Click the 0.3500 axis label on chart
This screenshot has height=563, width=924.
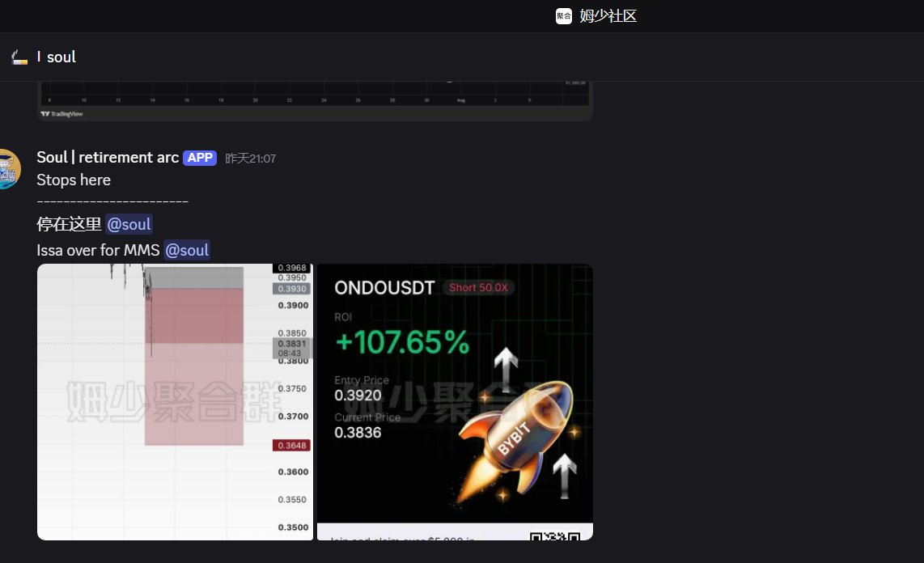point(293,527)
